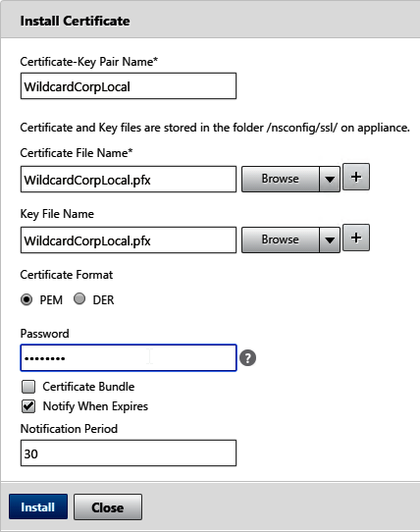
Task: Click the plus icon beside Key File Name
Action: 356,238
